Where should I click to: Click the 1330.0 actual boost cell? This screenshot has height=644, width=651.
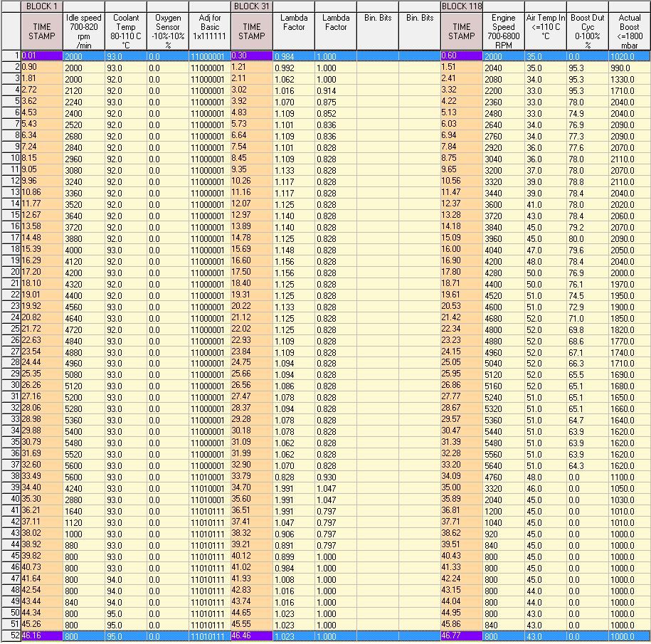[629, 79]
